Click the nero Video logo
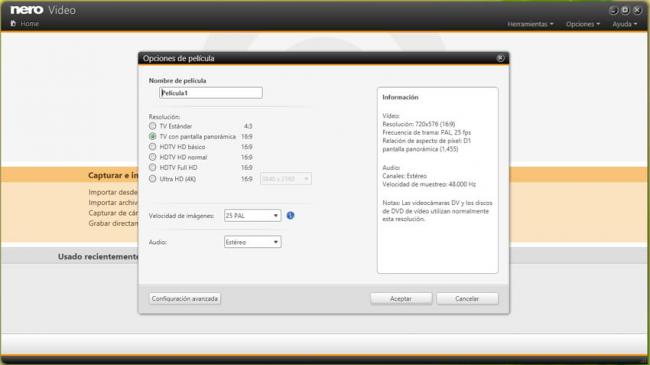Image resolution: width=650 pixels, height=365 pixels. point(43,10)
